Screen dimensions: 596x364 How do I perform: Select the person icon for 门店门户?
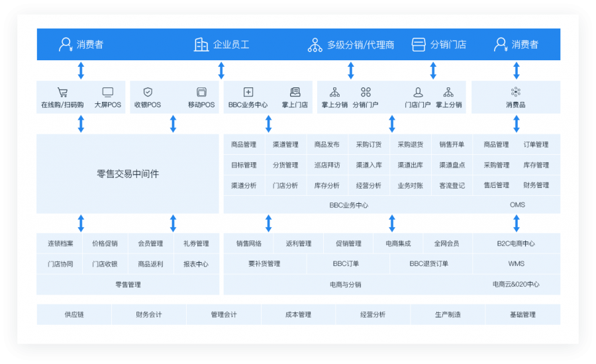[x=418, y=93]
